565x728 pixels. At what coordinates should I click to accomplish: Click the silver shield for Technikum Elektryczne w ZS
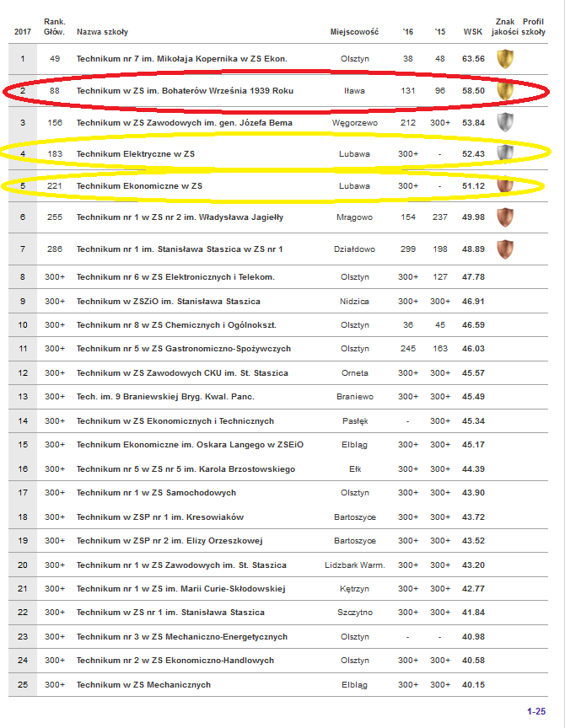tap(505, 153)
